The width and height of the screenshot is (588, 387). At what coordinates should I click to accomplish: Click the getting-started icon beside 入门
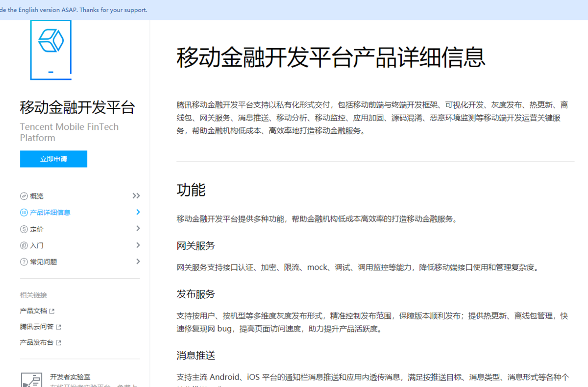point(23,245)
